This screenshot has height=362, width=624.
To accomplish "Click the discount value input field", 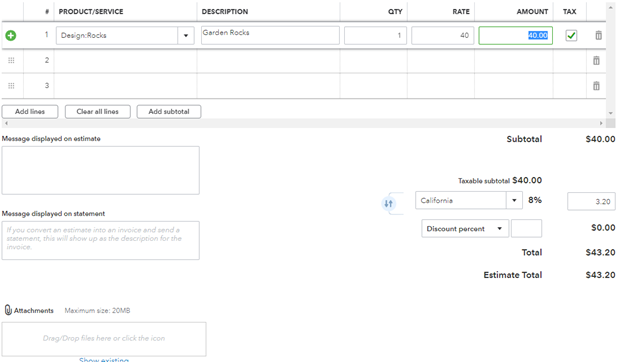I will click(x=526, y=229).
